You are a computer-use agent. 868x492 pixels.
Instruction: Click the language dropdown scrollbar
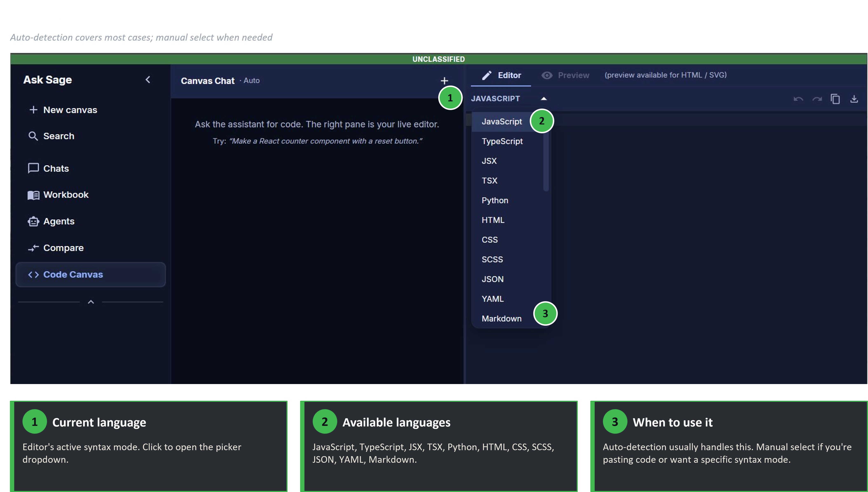coord(546,155)
